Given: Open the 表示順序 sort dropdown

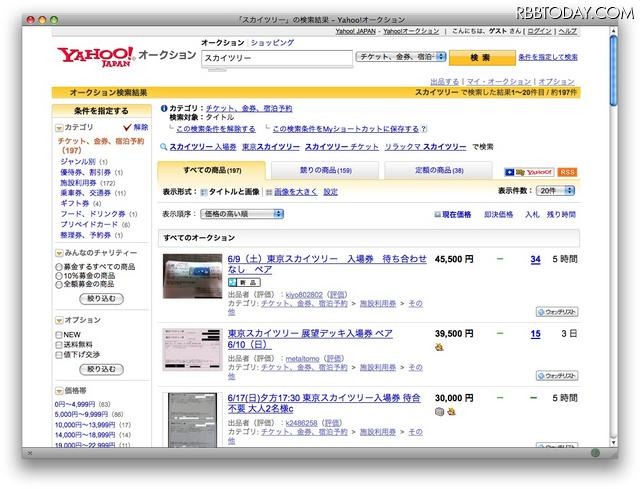Looking at the screenshot, I should coord(242,214).
